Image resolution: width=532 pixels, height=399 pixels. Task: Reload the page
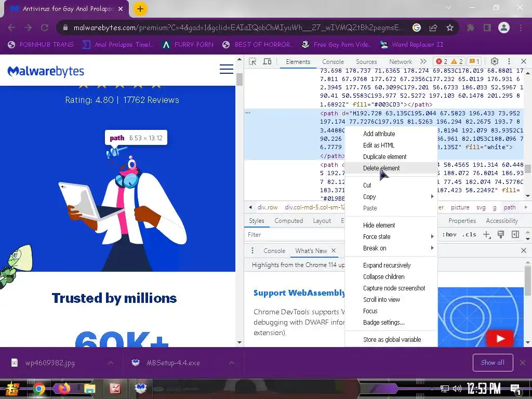[45, 28]
